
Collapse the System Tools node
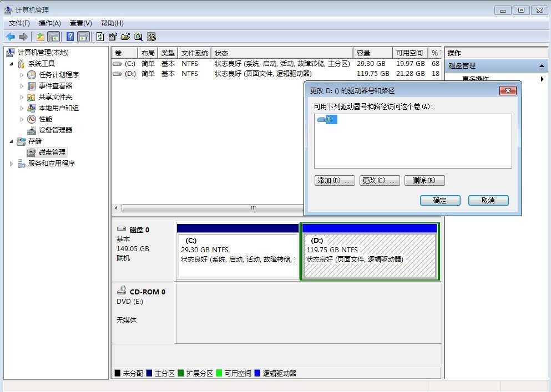[x=11, y=64]
